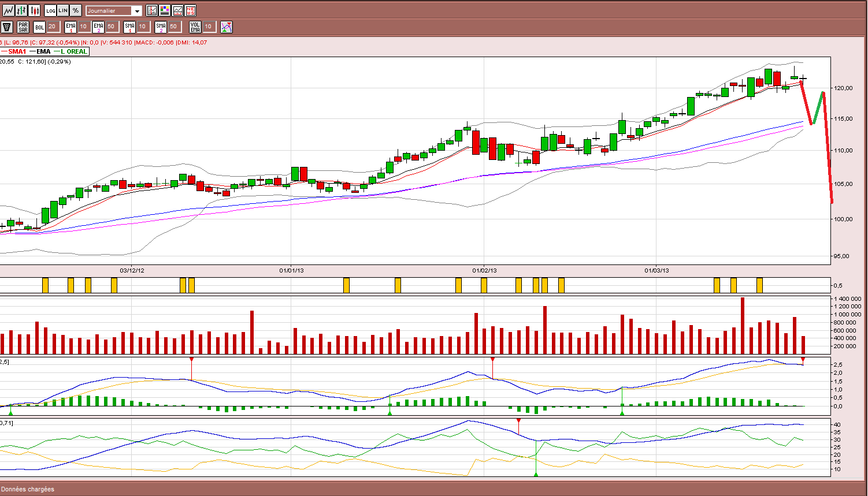The height and width of the screenshot is (496, 868).
Task: Open the Journalier period dropdown
Action: (x=114, y=10)
